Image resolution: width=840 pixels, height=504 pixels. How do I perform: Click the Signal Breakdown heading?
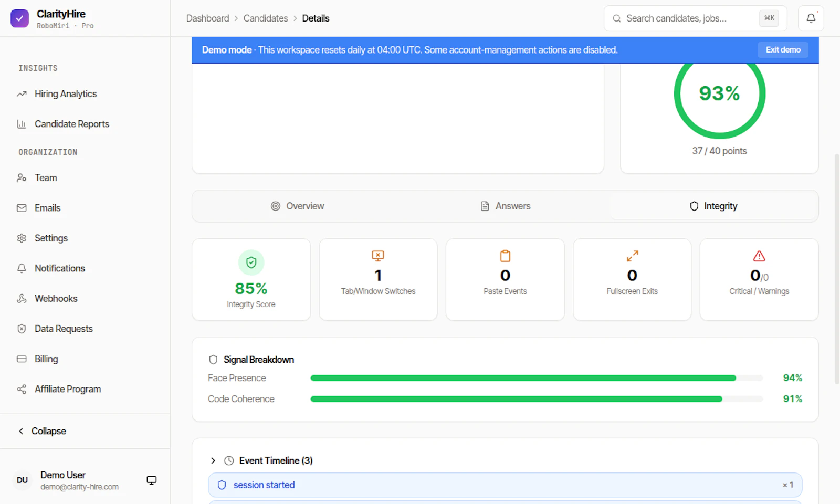[259, 360]
